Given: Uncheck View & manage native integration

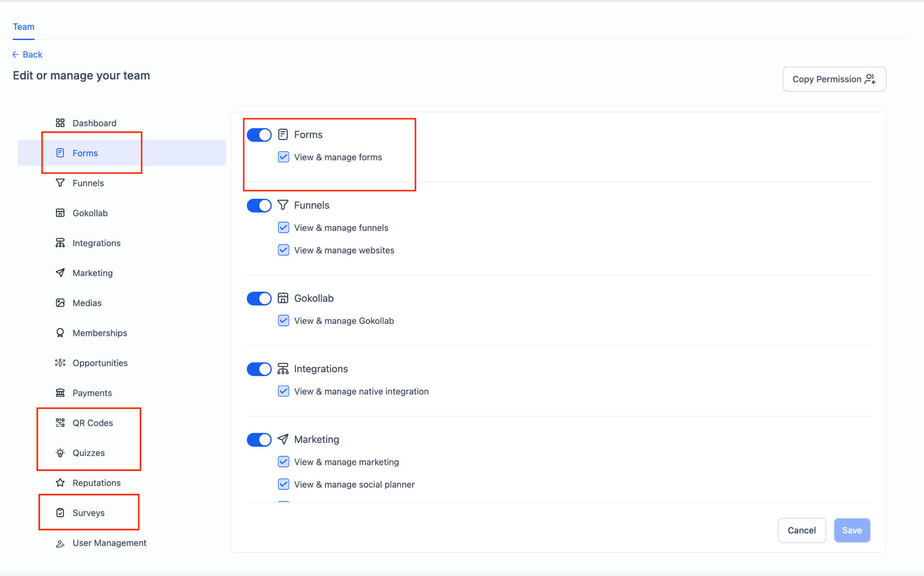Looking at the screenshot, I should tap(284, 391).
